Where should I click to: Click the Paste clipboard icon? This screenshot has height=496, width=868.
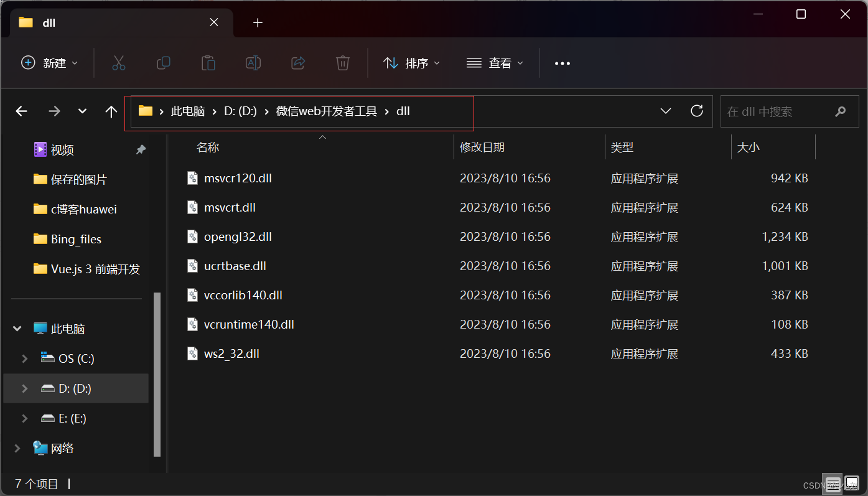pyautogui.click(x=208, y=63)
